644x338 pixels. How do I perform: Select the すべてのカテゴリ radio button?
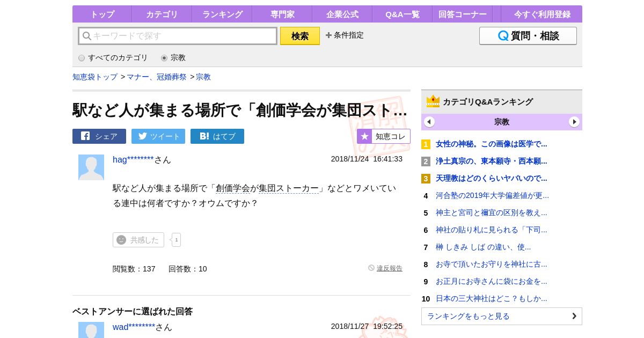click(x=82, y=58)
